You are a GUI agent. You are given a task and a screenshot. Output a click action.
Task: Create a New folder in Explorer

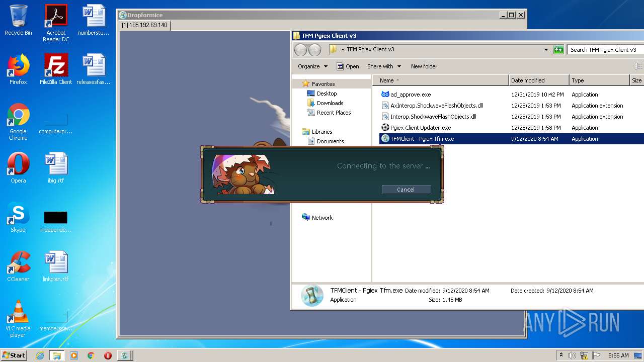coord(424,66)
